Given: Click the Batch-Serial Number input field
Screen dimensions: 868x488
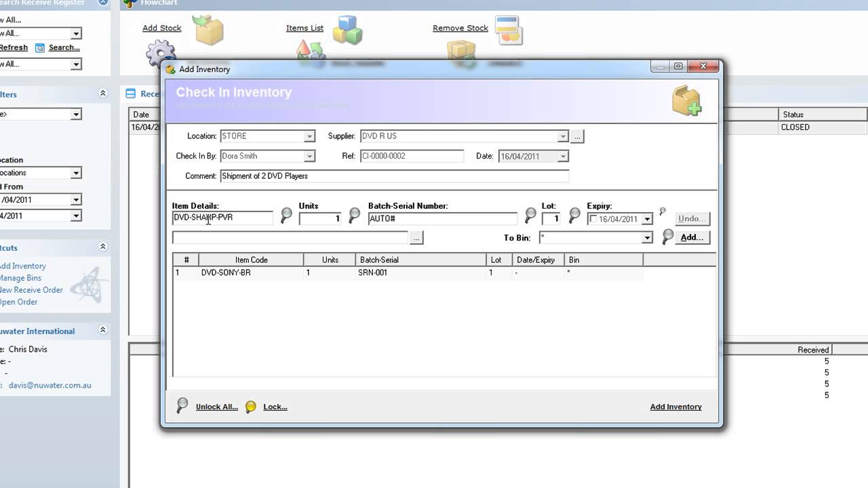Looking at the screenshot, I should 443,219.
